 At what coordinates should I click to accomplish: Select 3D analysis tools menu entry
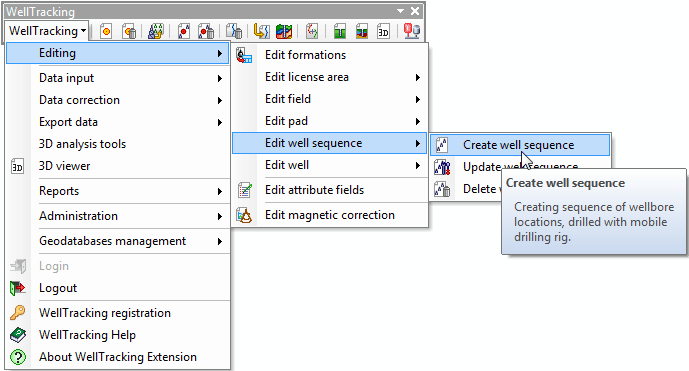[x=118, y=144]
